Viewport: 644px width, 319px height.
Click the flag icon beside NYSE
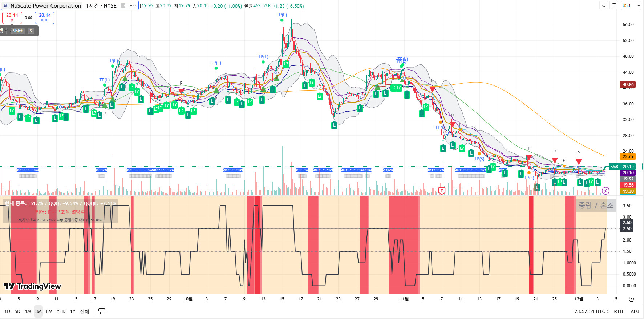(123, 5)
